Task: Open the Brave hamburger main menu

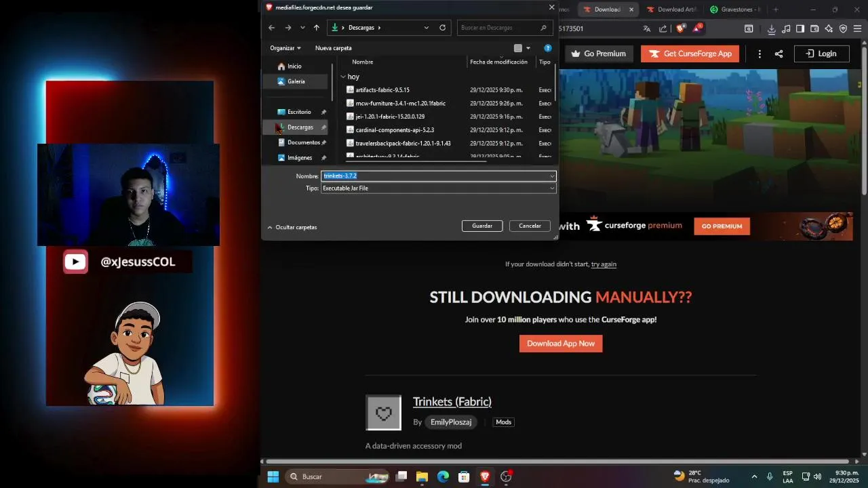Action: (x=857, y=28)
